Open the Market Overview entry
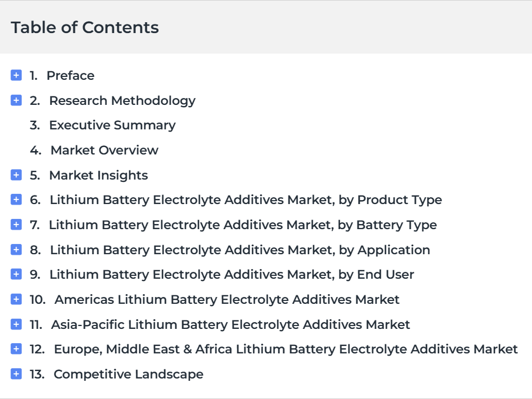The width and height of the screenshot is (532, 399). point(104,150)
